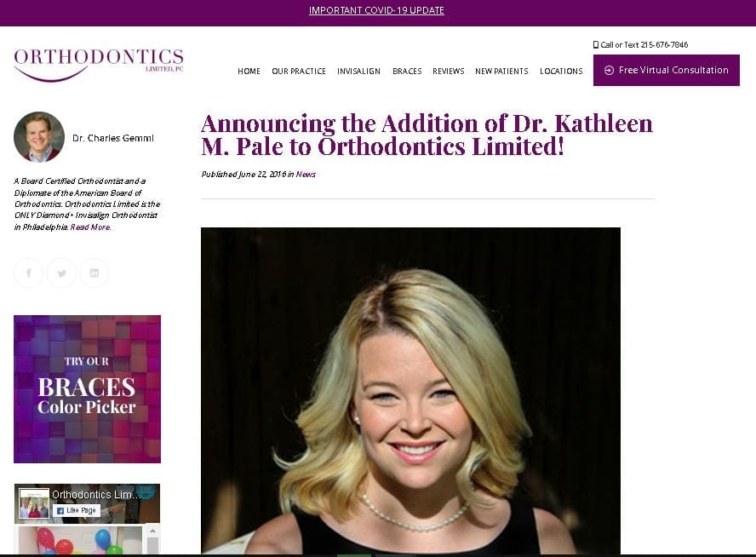The width and height of the screenshot is (756, 557).
Task: Select Invisalign in the navigation
Action: pos(358,72)
